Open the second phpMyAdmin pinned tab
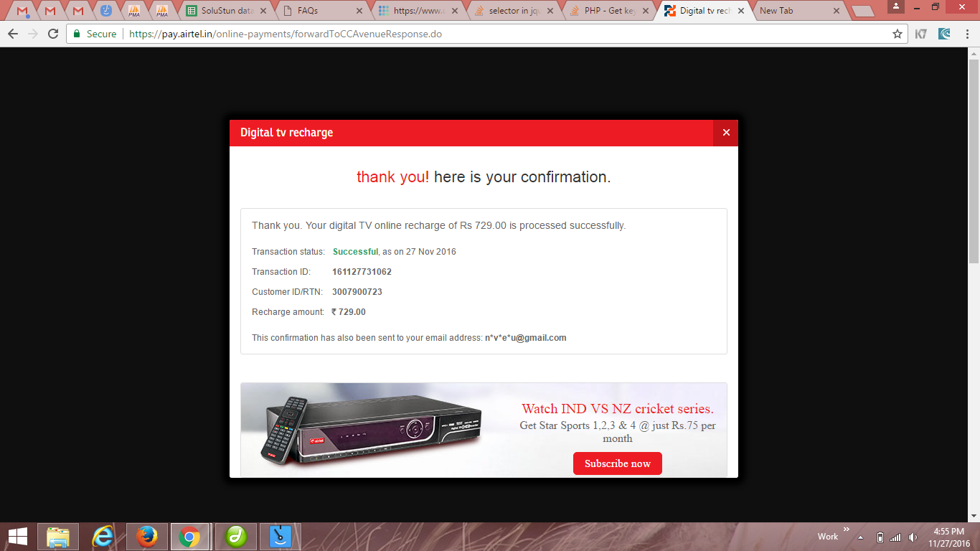Image resolution: width=980 pixels, height=551 pixels. click(x=162, y=11)
